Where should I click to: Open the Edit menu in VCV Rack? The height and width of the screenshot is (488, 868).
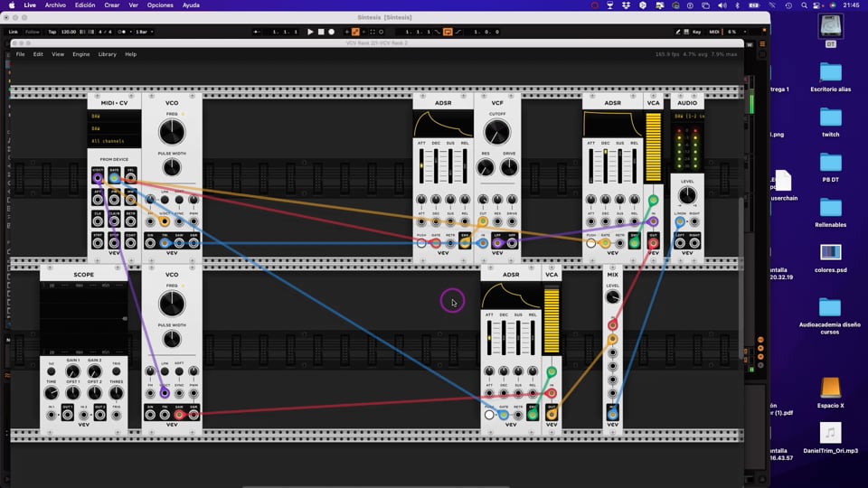pyautogui.click(x=38, y=54)
